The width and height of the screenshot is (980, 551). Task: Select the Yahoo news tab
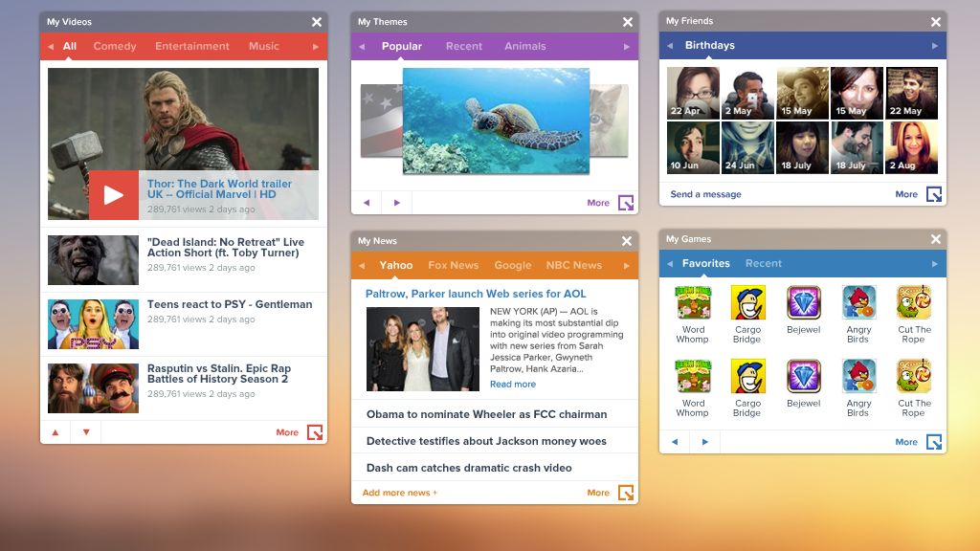pos(395,266)
